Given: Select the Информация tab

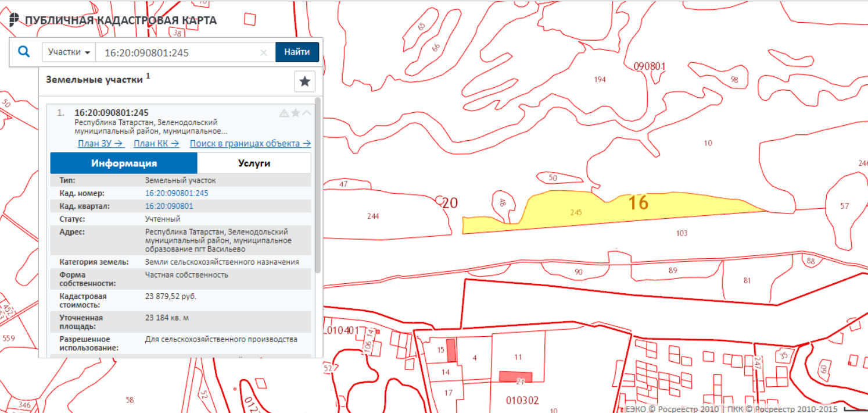Looking at the screenshot, I should pos(124,163).
